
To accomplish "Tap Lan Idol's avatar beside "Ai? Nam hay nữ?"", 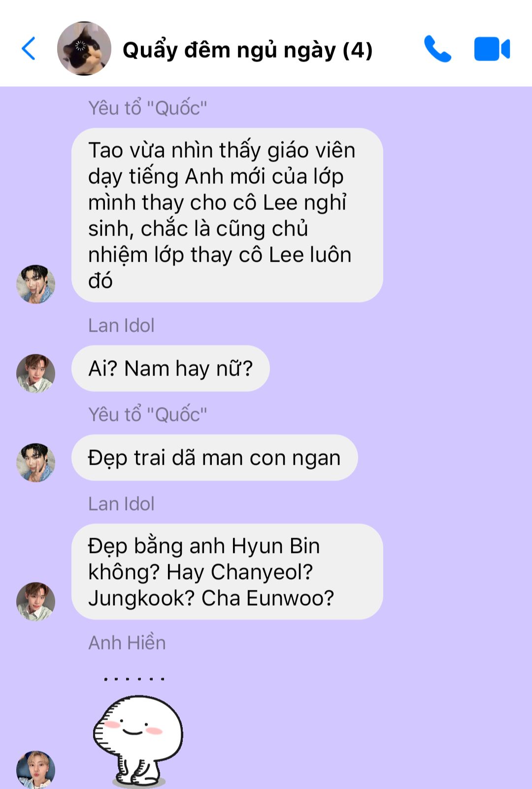I will pyautogui.click(x=35, y=373).
